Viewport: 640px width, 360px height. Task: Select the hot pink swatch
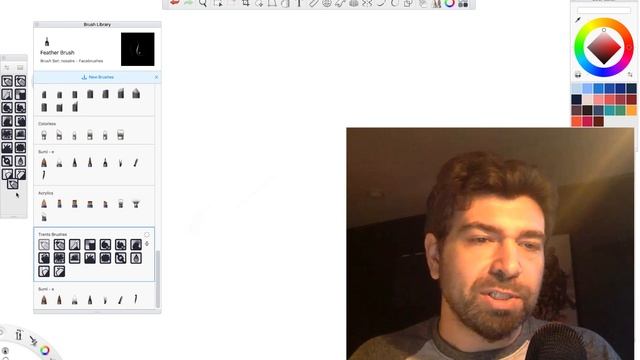coord(587,121)
